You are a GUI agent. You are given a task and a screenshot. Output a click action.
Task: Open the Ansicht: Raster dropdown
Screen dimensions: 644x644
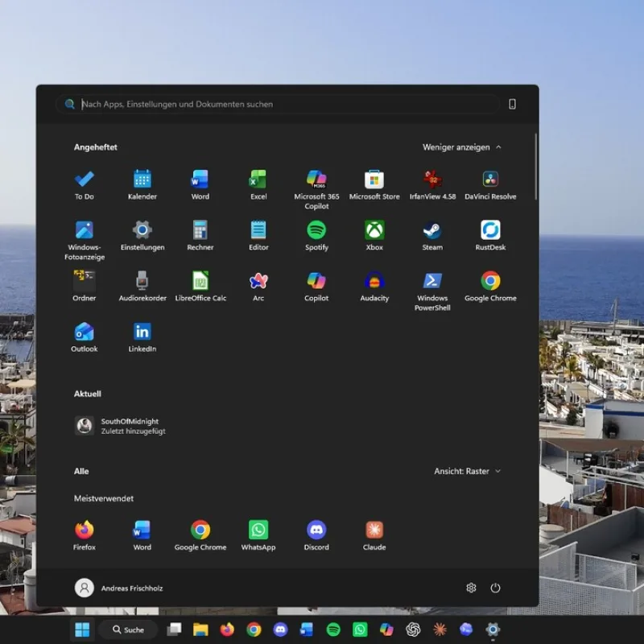click(x=468, y=471)
